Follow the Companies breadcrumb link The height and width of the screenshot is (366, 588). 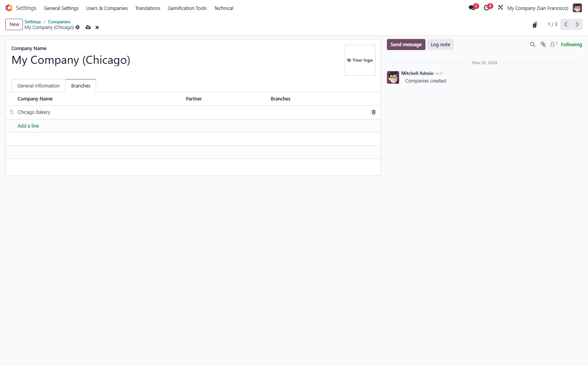pyautogui.click(x=59, y=22)
